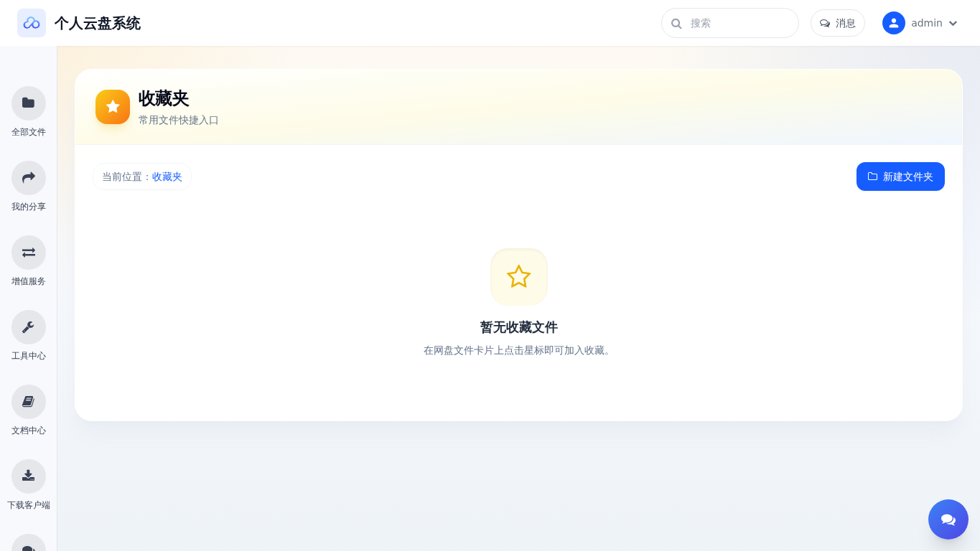Image resolution: width=980 pixels, height=551 pixels.
Task: Open 下载客户端 download icon
Action: tap(29, 476)
